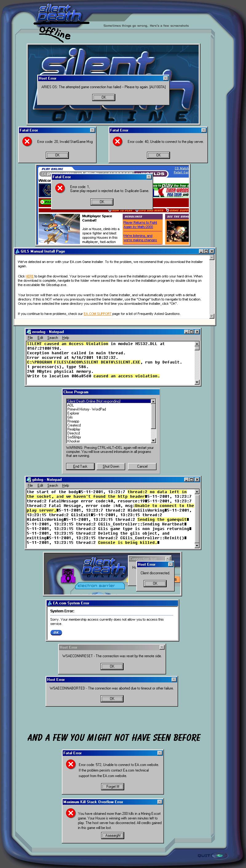Click the red X icon beside Error code 40
The height and width of the screenshot is (868, 246).
click(117, 142)
